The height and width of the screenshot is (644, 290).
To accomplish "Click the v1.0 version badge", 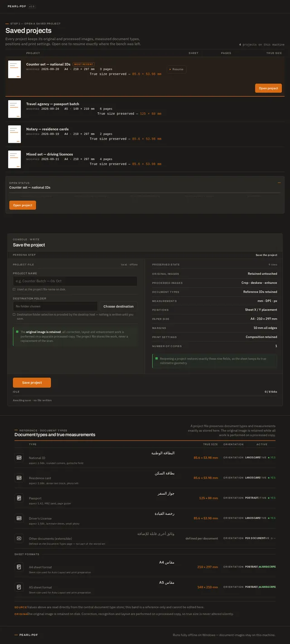I will [x=32, y=6].
